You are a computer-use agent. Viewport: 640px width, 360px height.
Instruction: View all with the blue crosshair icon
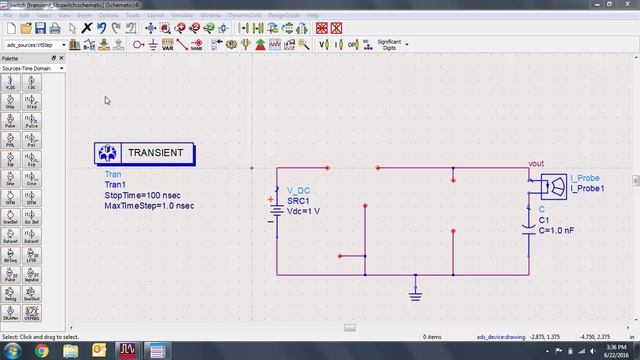[150, 28]
